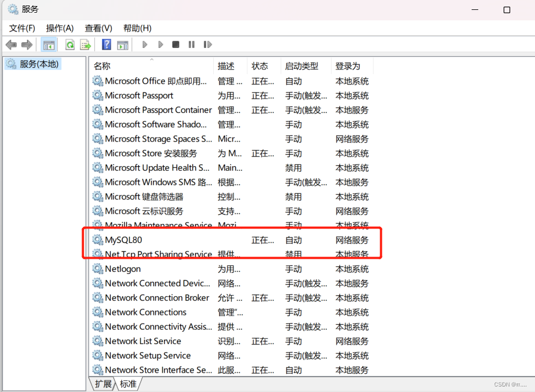This screenshot has width=535, height=392.
Task: Click the Forward arrow in the toolbar
Action: (x=26, y=45)
